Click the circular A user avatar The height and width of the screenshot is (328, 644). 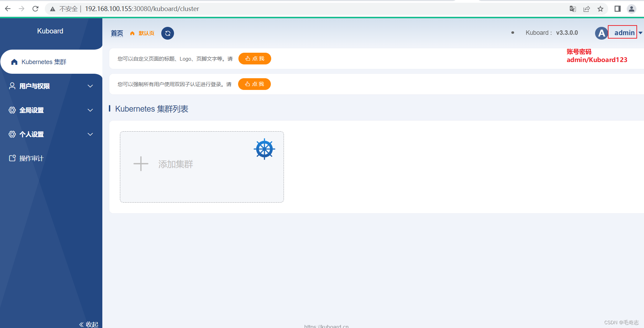[601, 33]
